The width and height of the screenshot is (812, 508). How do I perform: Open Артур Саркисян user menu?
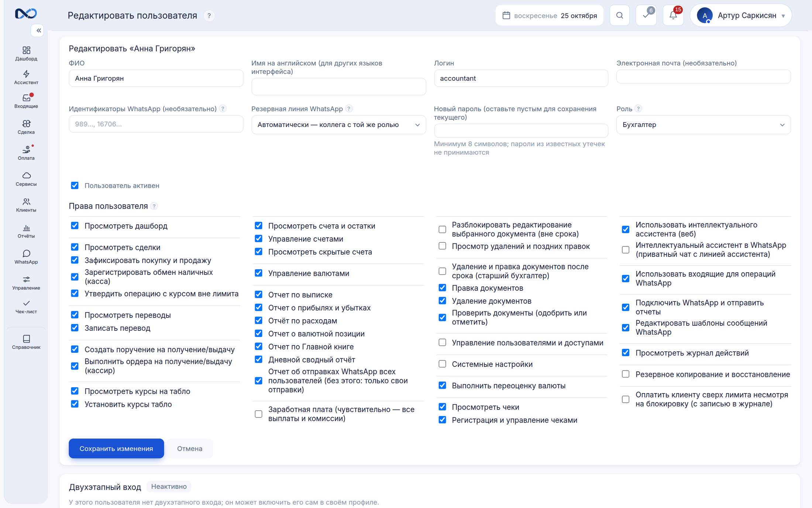point(741,16)
